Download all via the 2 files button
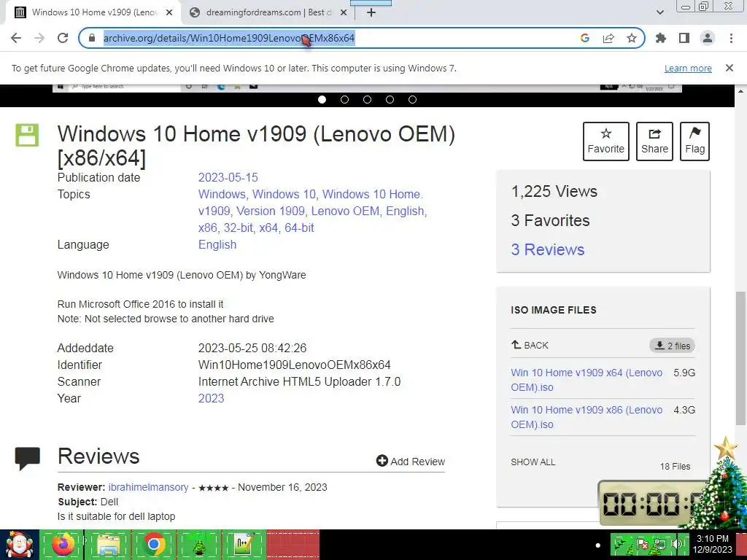Screen dimensions: 747x560 [672, 346]
